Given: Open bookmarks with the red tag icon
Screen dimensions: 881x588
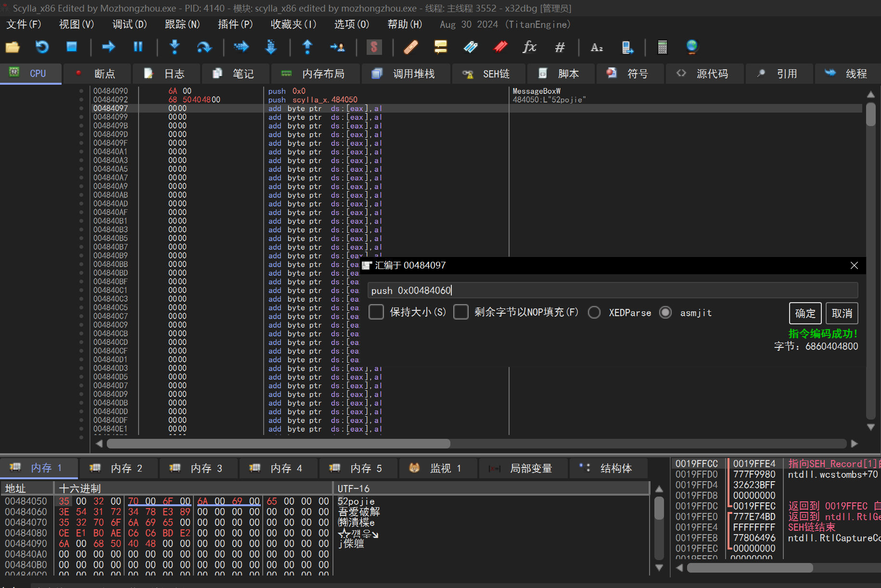Looking at the screenshot, I should [x=500, y=47].
